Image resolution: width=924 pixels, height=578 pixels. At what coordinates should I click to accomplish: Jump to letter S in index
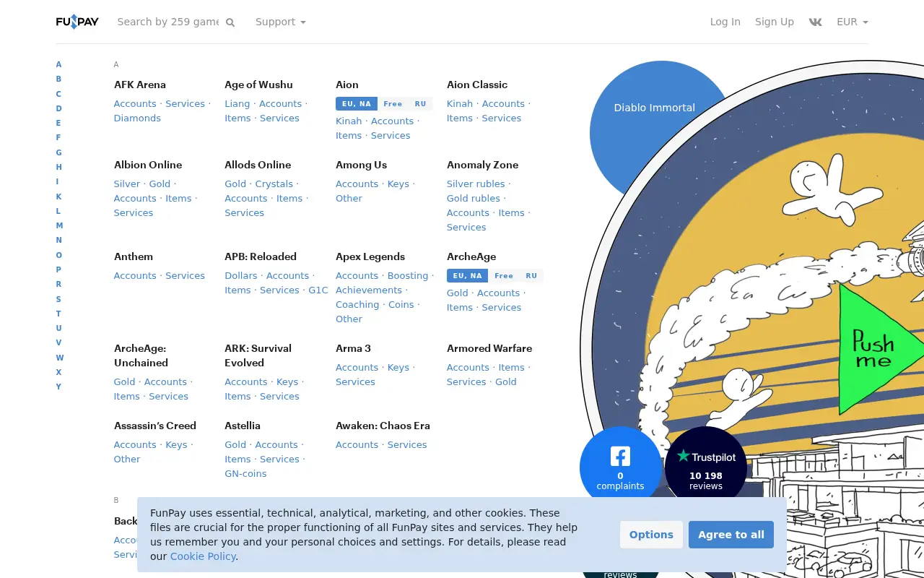(58, 299)
